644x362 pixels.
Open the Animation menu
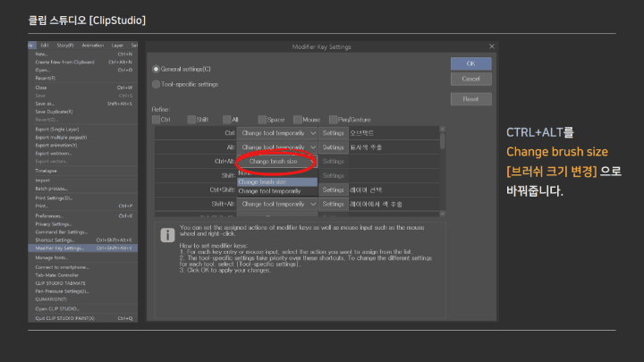93,46
